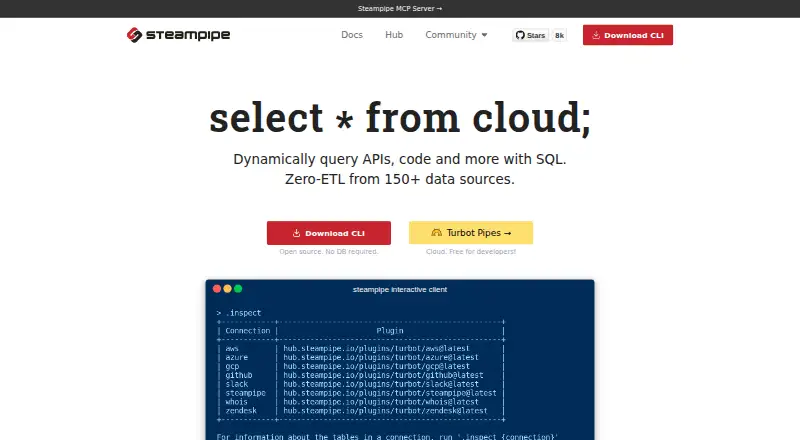This screenshot has height=440, width=800.
Task: Click the 'whois' connection row
Action: (x=360, y=402)
